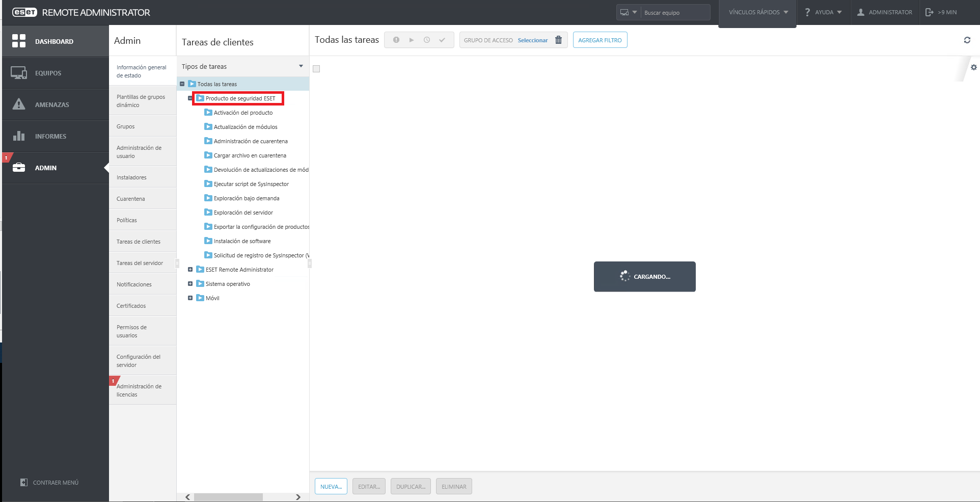Collapse the Todas las tareas tree node
Viewport: 980px width, 502px height.
click(182, 84)
